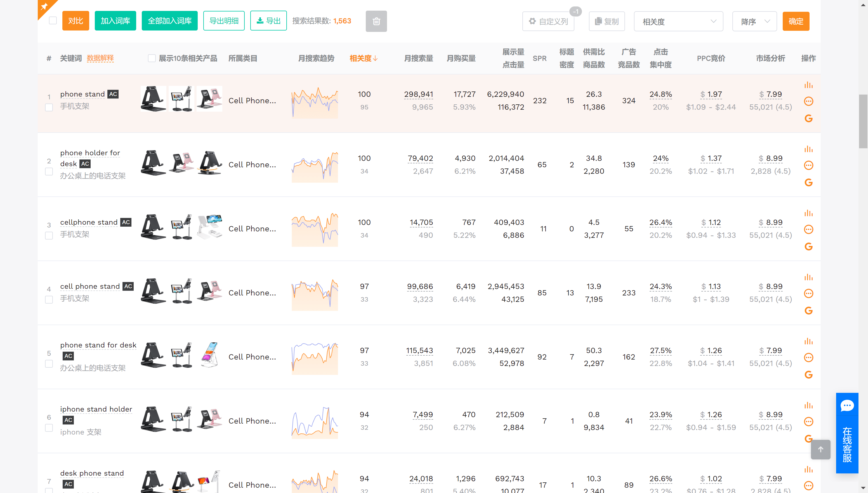Check the cellphone stand row checkbox
This screenshot has width=868, height=493.
(x=49, y=236)
